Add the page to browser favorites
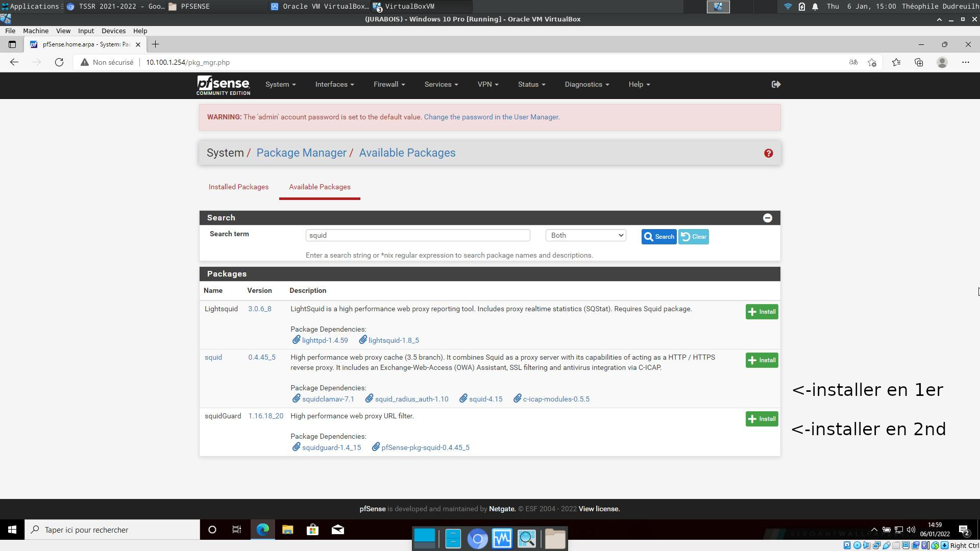 872,62
